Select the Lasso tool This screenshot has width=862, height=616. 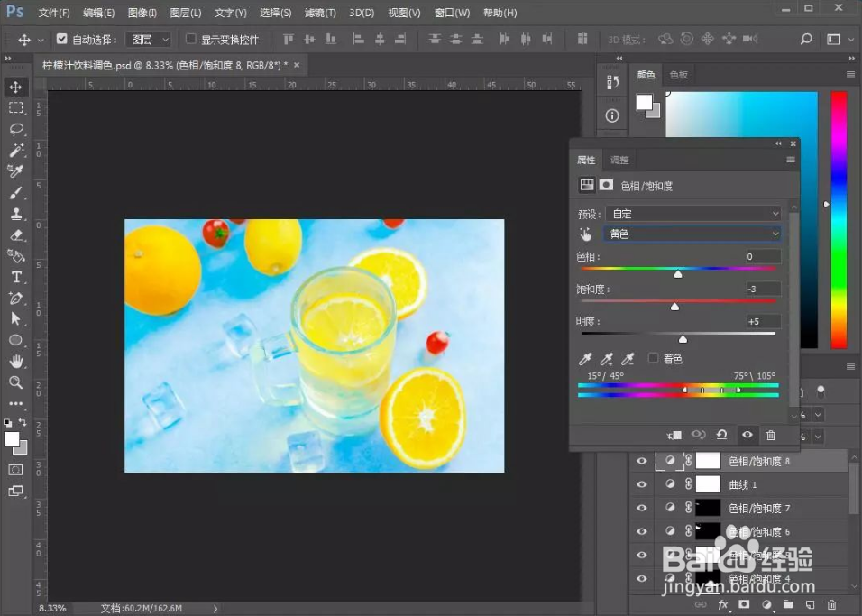pos(15,129)
